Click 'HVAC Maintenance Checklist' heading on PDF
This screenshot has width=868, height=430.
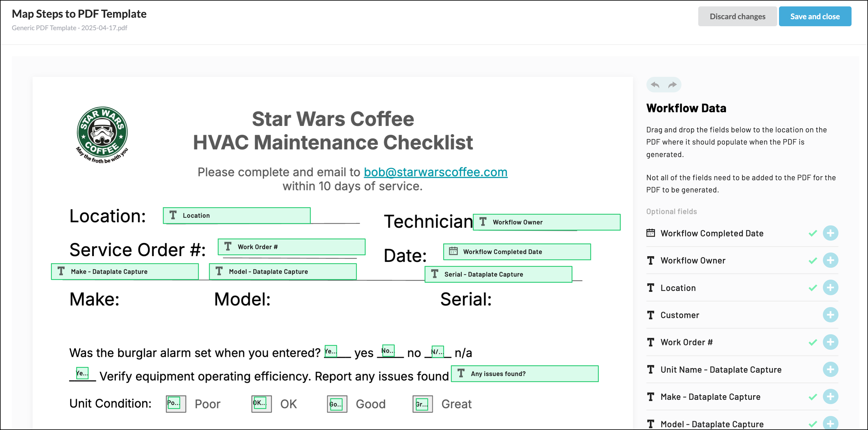tap(333, 142)
